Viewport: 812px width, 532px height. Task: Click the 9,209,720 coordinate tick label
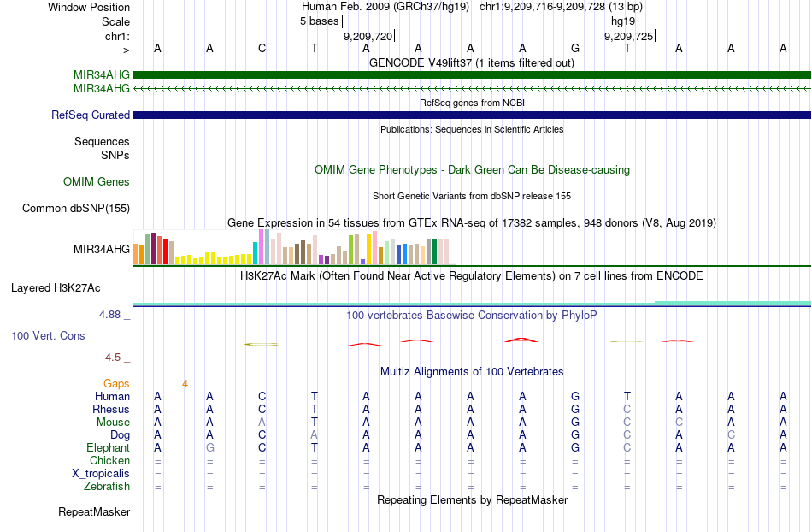coord(368,36)
